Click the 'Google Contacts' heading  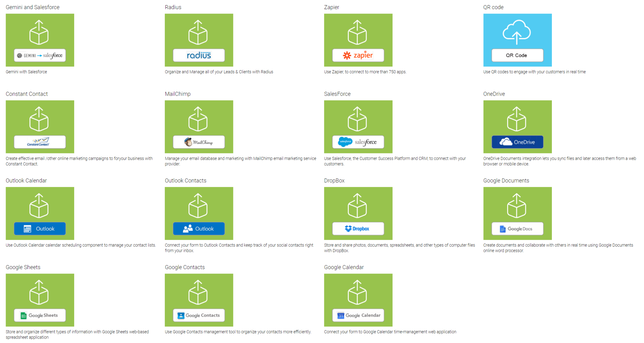coord(185,267)
